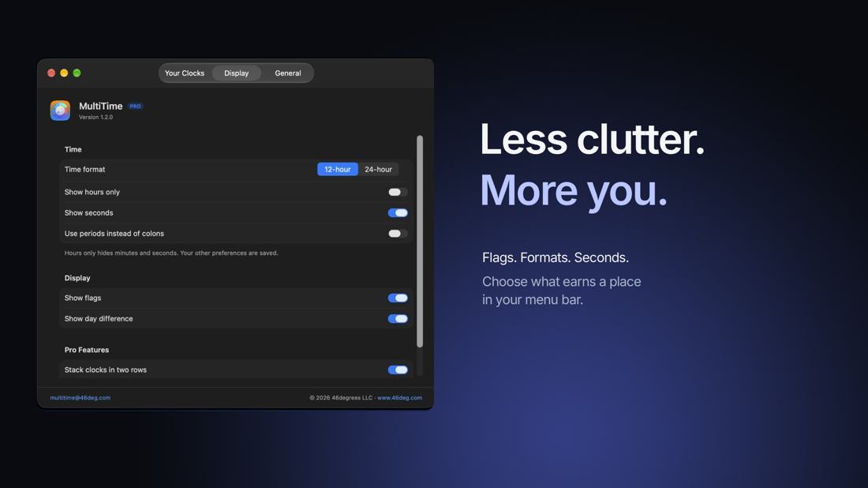Viewport: 868px width, 488px height.
Task: Click the Less clutter. headline
Action: tap(592, 139)
